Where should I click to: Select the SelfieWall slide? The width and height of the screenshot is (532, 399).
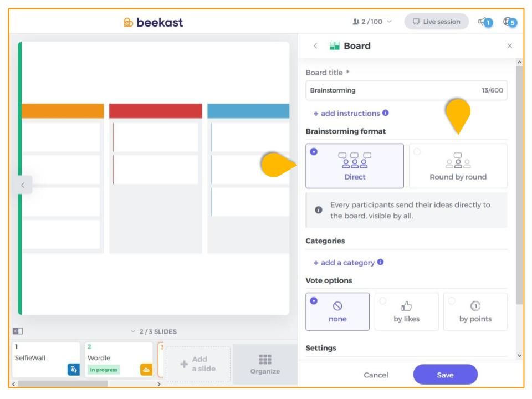[x=46, y=359]
